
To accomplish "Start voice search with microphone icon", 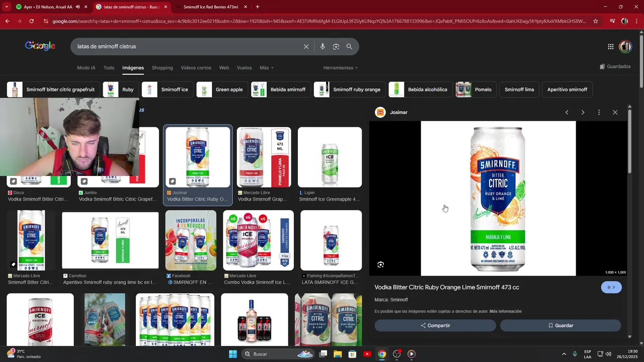I will pyautogui.click(x=323, y=46).
